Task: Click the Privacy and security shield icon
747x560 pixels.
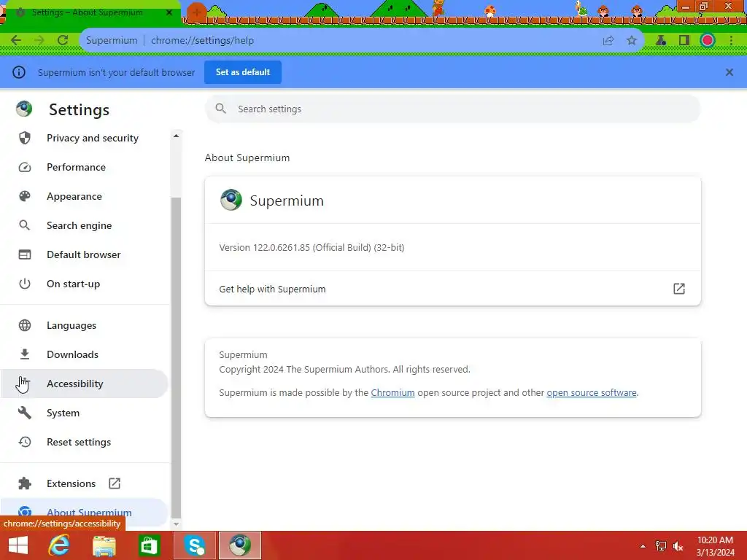Action: point(25,138)
